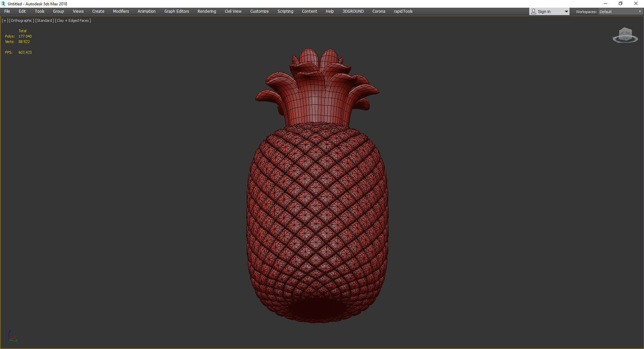Open the Orthographic point-of-view menu

tap(21, 20)
